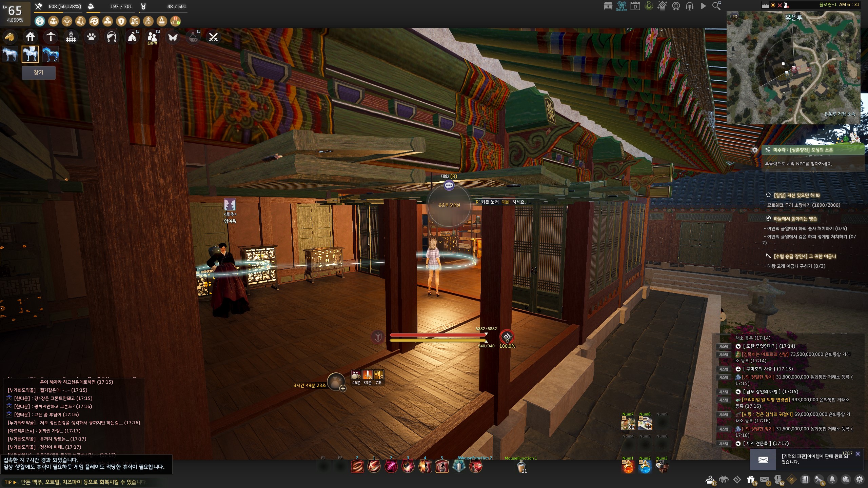868x488 pixels.
Task: Open the gift box rewards icon
Action: coord(750,480)
